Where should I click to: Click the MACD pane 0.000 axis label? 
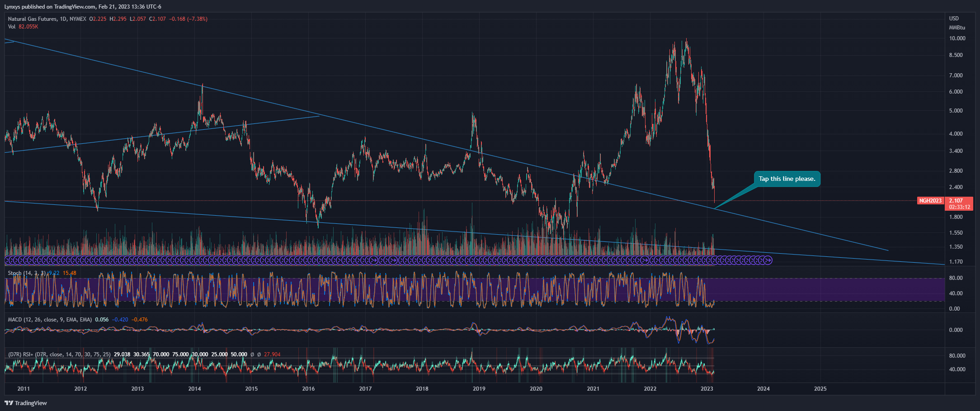(x=956, y=330)
